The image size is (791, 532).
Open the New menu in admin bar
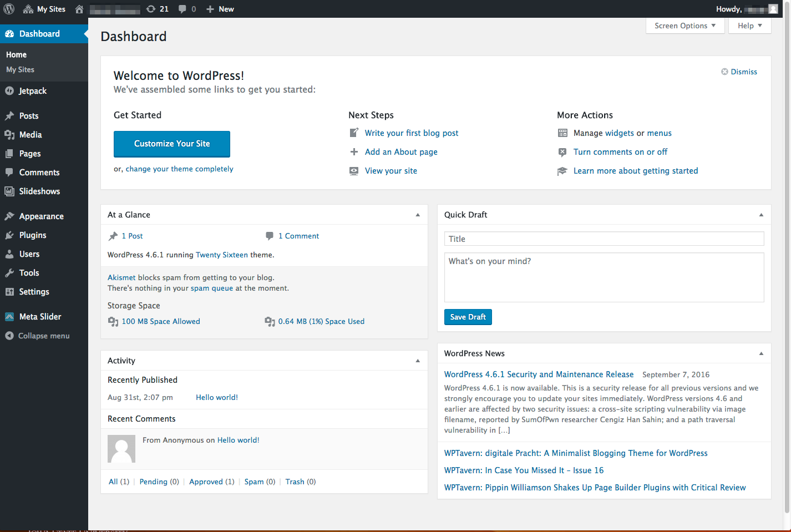pyautogui.click(x=220, y=9)
